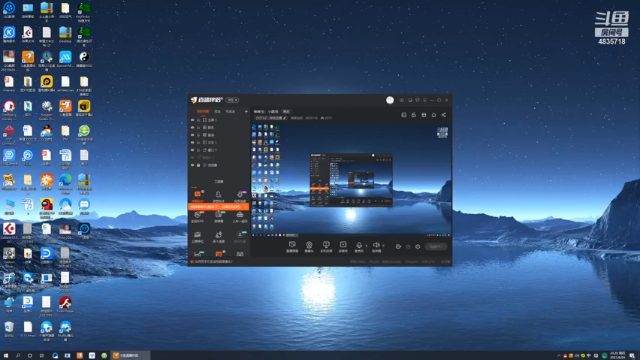This screenshot has height=360, width=640.
Task: Click the share icon at top right of preview
Action: (x=444, y=115)
